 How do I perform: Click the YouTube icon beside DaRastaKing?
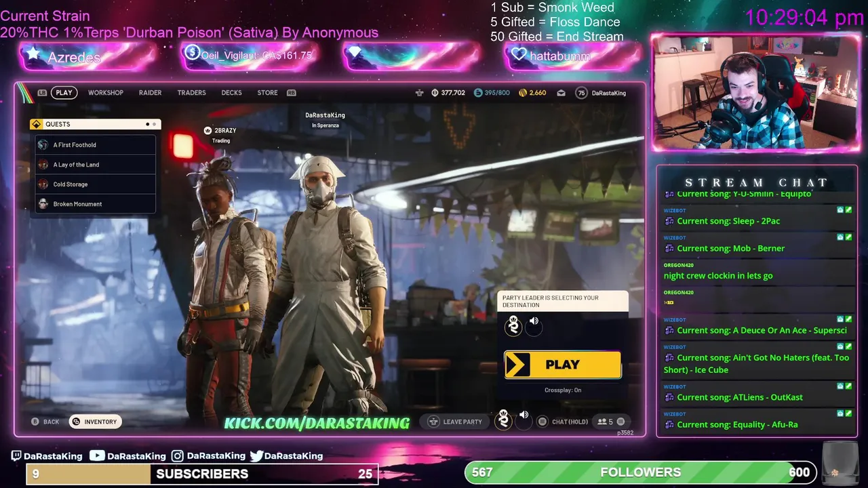click(98, 456)
